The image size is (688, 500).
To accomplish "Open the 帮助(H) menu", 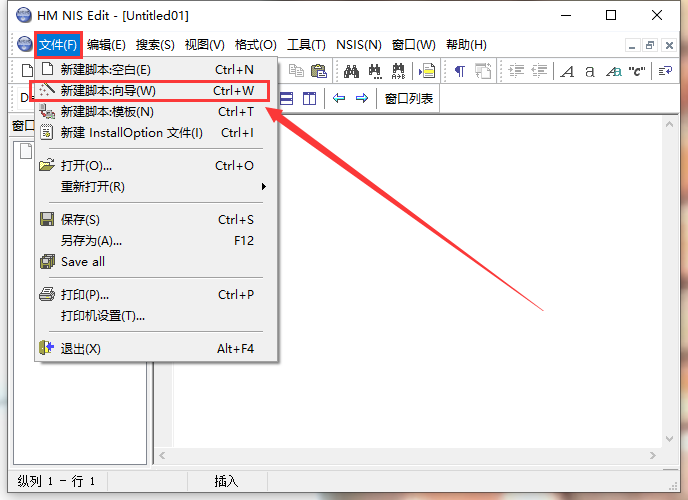I will pyautogui.click(x=466, y=44).
